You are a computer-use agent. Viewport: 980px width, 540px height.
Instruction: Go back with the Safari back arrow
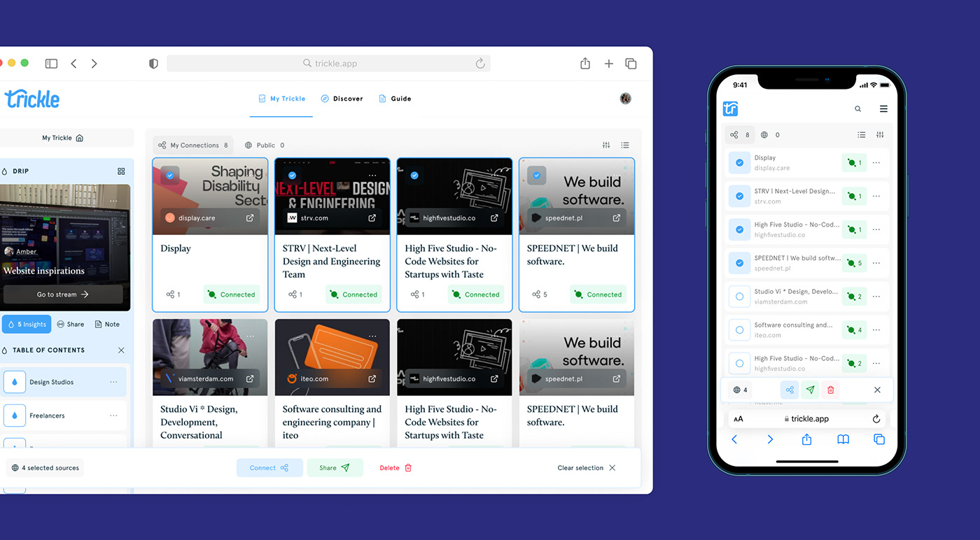(73, 64)
